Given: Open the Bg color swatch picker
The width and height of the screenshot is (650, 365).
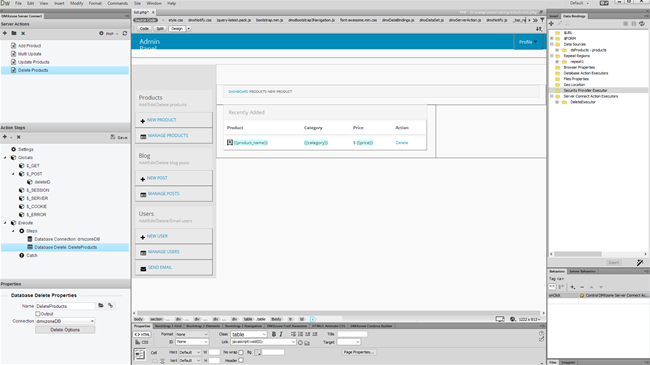Looking at the screenshot, I should (257, 352).
